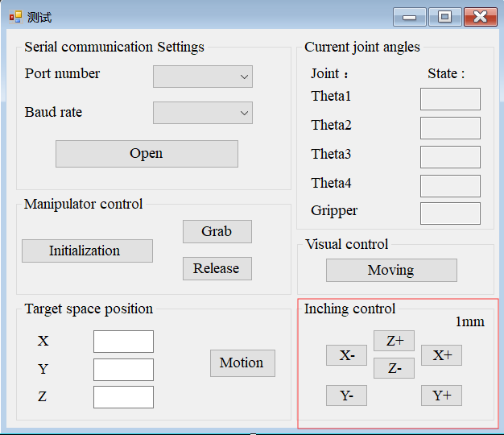This screenshot has width=504, height=435.
Task: Click the 'Current joint angles' group title
Action: coord(362,48)
